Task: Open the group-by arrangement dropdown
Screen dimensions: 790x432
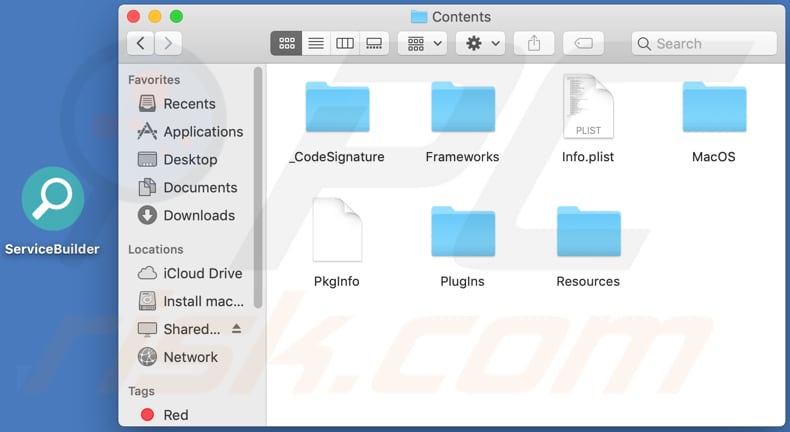Action: tap(422, 43)
